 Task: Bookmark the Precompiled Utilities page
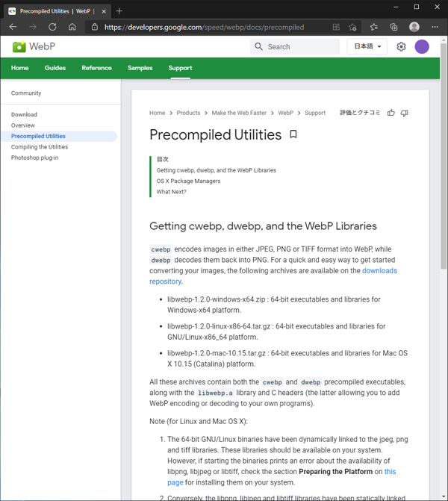pyautogui.click(x=293, y=134)
